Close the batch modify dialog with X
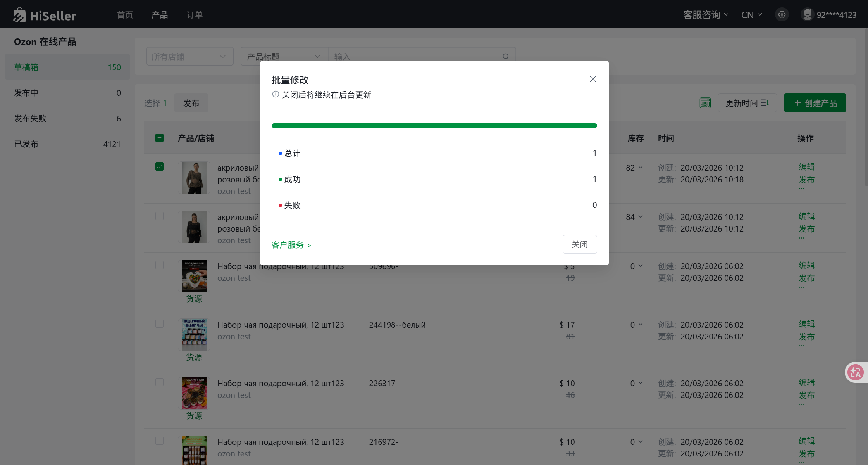 592,79
